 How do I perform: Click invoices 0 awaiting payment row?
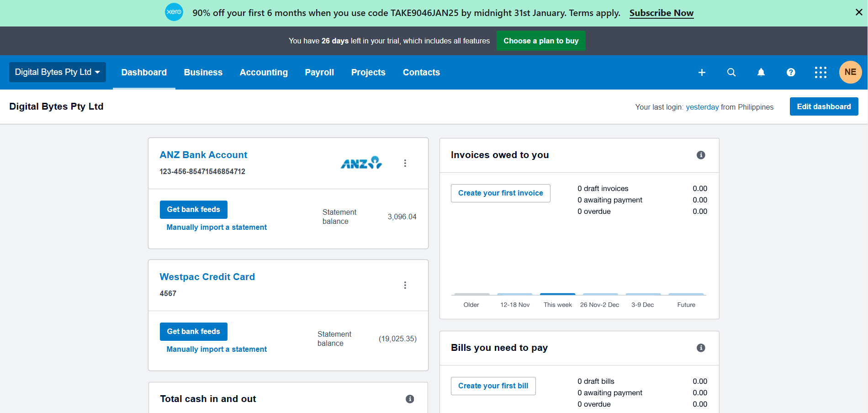click(642, 200)
